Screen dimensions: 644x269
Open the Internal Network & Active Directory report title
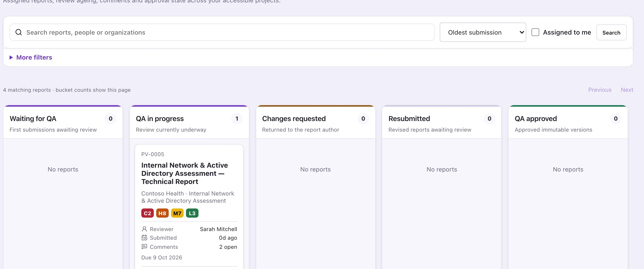click(185, 173)
